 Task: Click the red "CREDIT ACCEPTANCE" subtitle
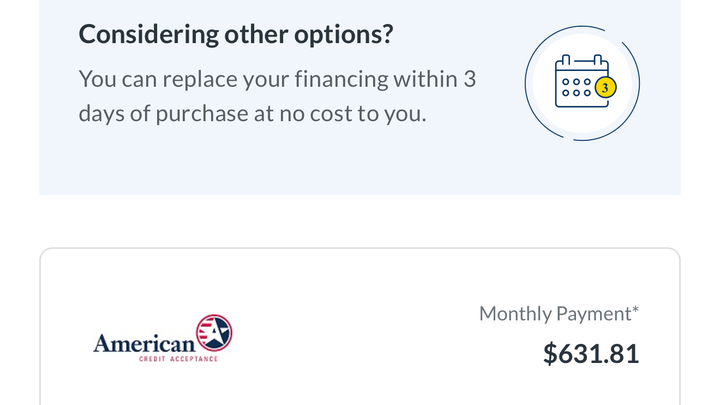(177, 359)
